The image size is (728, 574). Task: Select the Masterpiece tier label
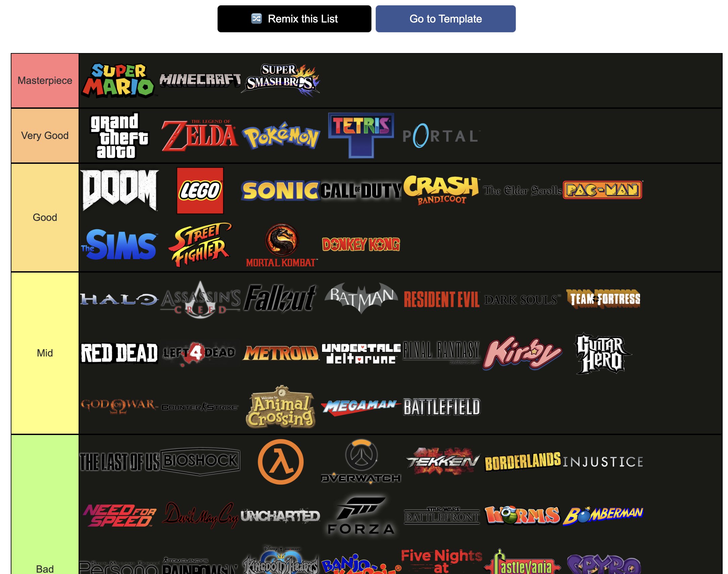point(44,80)
